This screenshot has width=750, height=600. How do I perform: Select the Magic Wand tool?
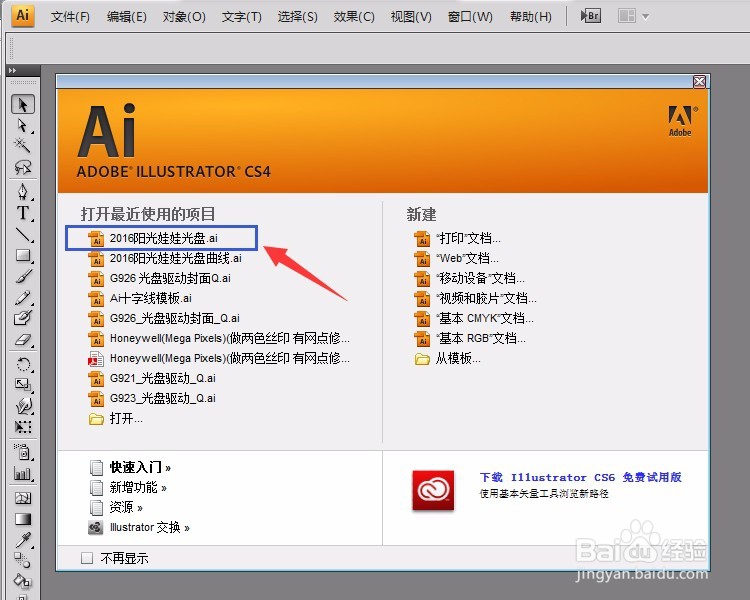[x=22, y=145]
